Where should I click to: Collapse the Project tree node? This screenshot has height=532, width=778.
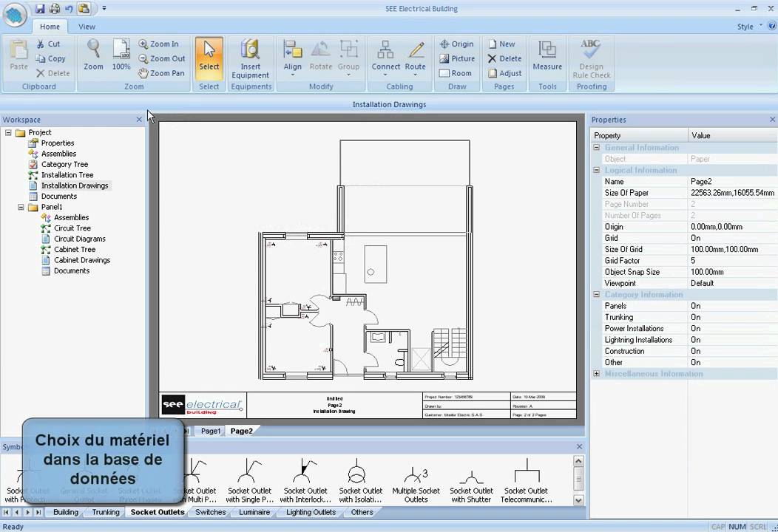(8, 132)
